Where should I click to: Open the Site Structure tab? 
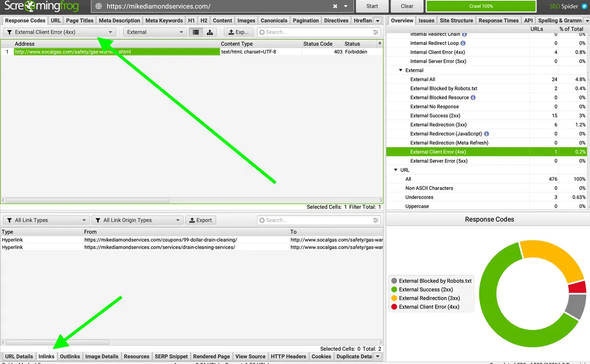tap(456, 21)
